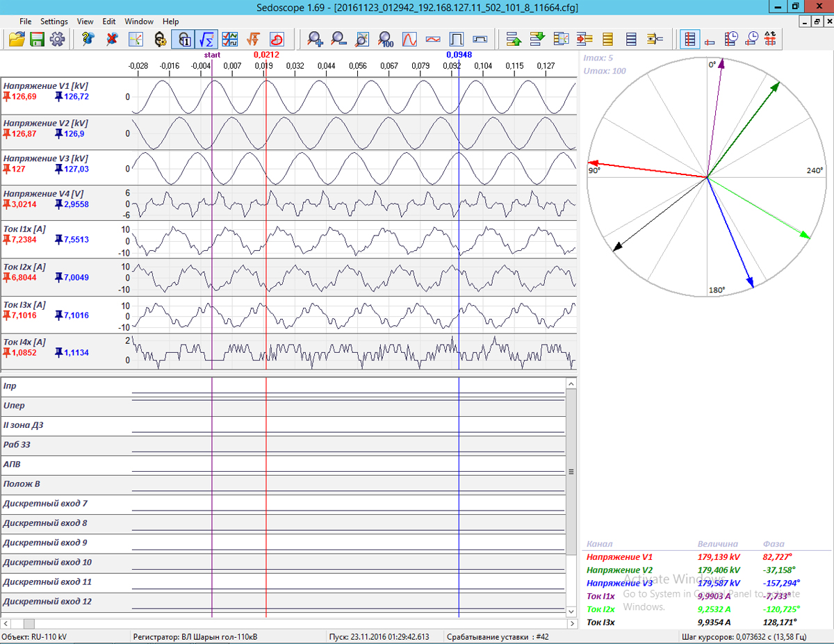Open the Settings menu
Screen dimensions: 834x644
[54, 22]
